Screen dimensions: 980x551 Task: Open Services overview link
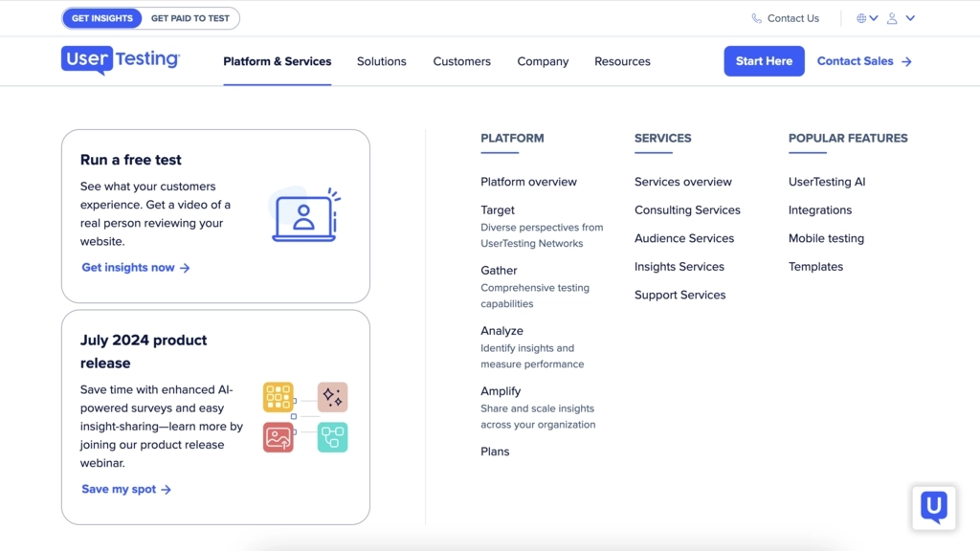coord(683,182)
